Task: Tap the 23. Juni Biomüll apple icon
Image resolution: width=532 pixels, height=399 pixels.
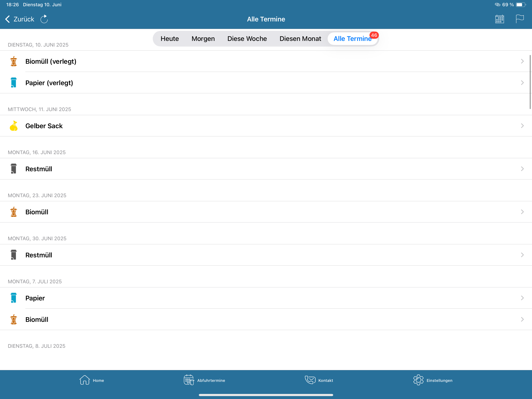Action: (x=14, y=212)
